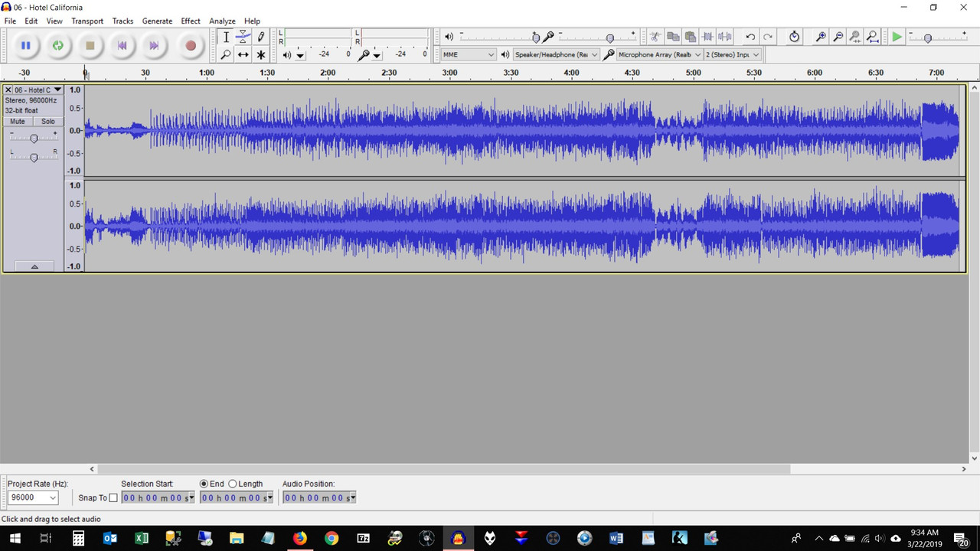980x551 pixels.
Task: Click the Trim audio icon
Action: tap(707, 37)
